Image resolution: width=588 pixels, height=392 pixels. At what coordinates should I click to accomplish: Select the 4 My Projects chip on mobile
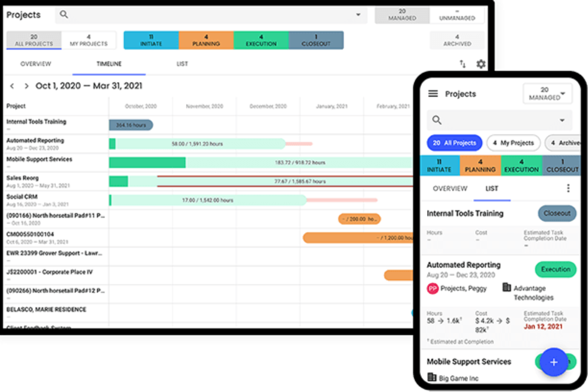[x=513, y=143]
